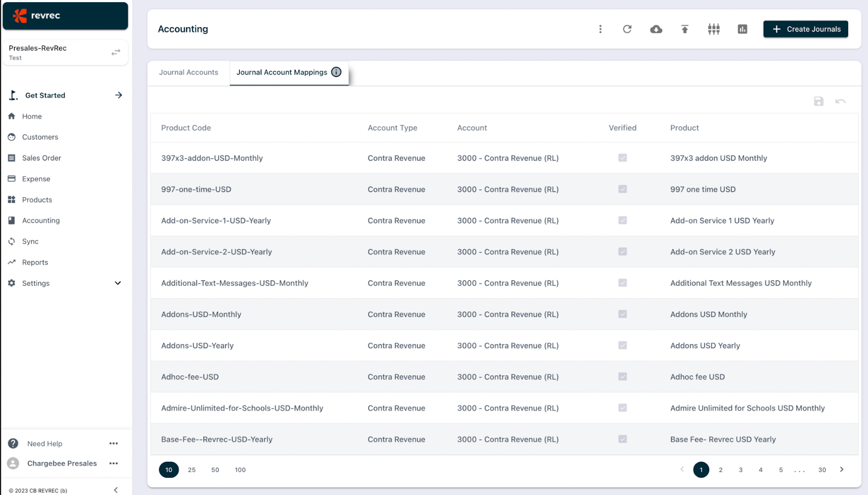The width and height of the screenshot is (868, 495).
Task: Set page size to 100 rows
Action: (x=240, y=470)
